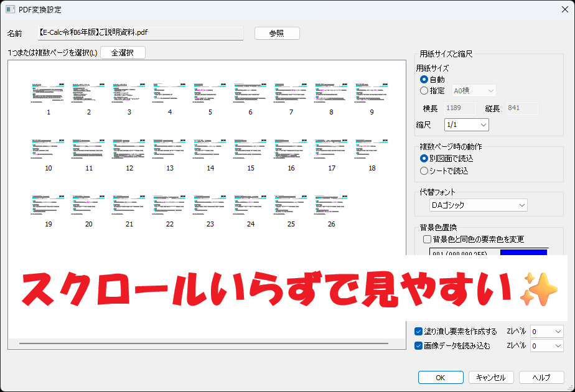This screenshot has width=575, height=392.
Task: Select the 指定 paper size radio
Action: (x=424, y=91)
